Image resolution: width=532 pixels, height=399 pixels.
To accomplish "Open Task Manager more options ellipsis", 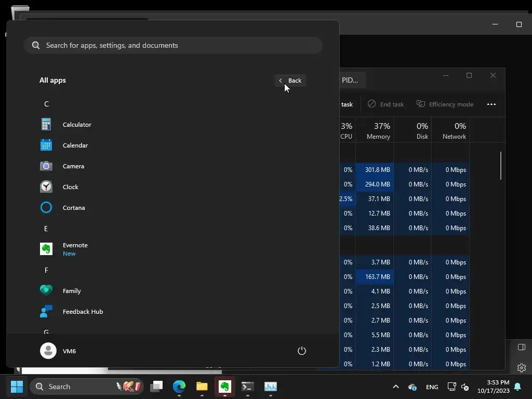I will pyautogui.click(x=491, y=104).
